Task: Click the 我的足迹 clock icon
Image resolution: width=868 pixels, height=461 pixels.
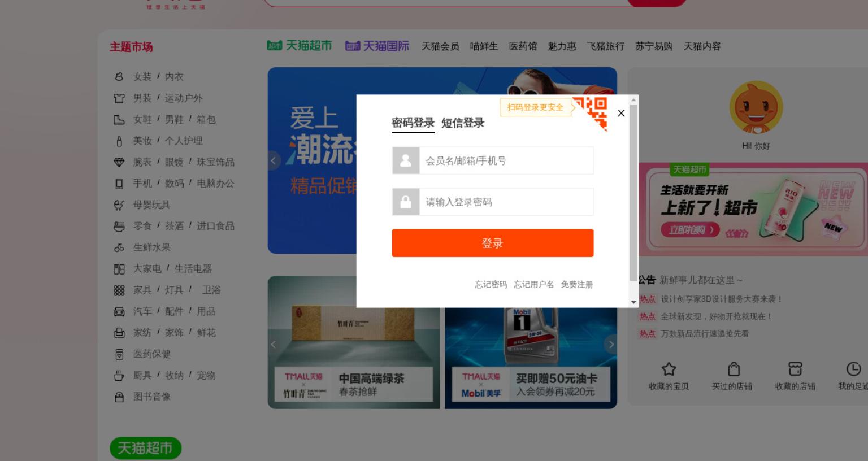Action: [x=853, y=369]
